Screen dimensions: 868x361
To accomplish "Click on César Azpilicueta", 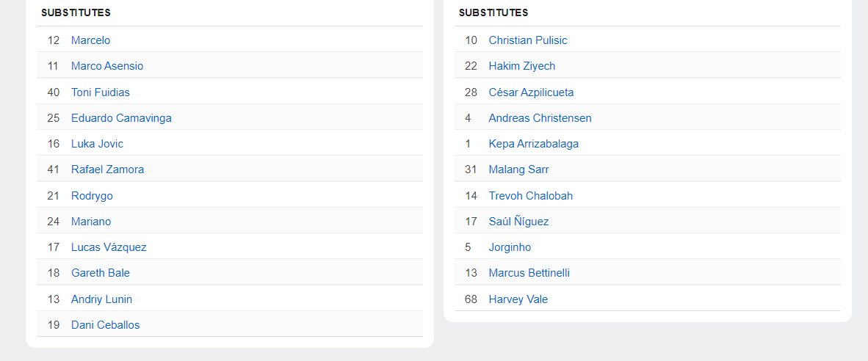I will tap(531, 92).
